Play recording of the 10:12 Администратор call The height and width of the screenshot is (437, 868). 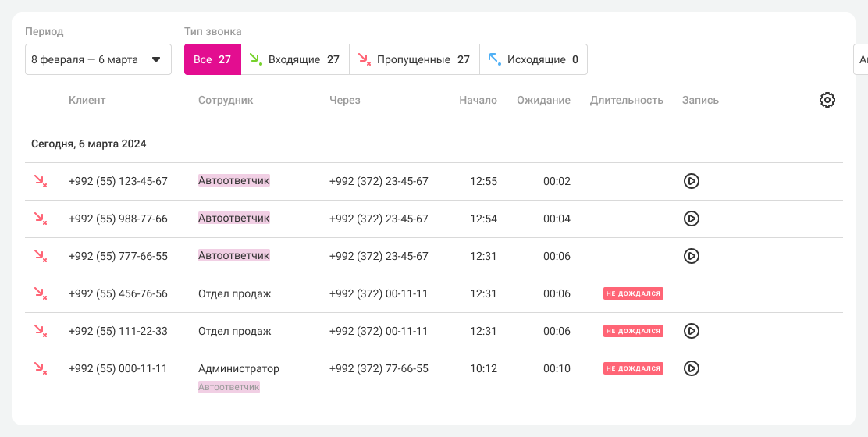click(x=691, y=368)
